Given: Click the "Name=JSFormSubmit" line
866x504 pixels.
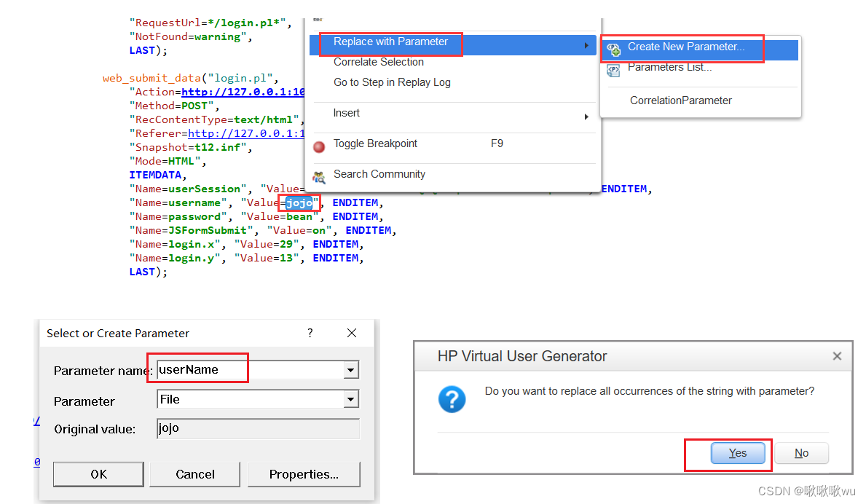Looking at the screenshot, I should (x=262, y=231).
